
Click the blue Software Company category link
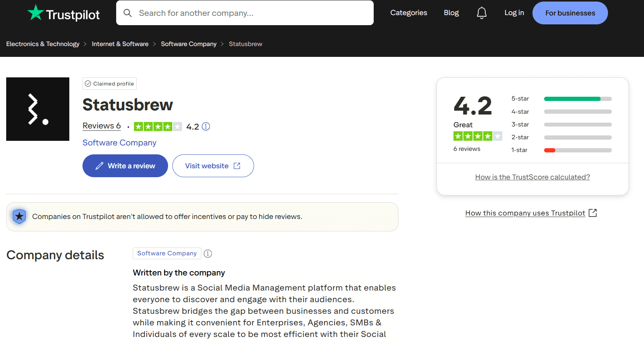click(119, 143)
